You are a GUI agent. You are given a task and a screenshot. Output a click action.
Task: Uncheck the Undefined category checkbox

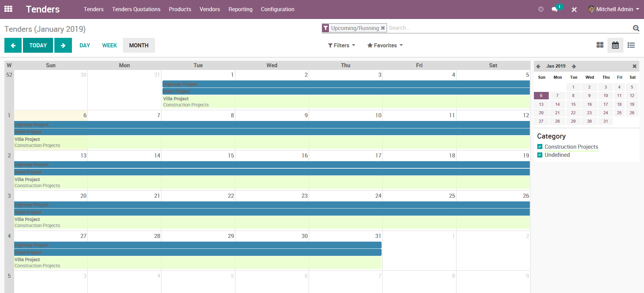[x=540, y=155]
